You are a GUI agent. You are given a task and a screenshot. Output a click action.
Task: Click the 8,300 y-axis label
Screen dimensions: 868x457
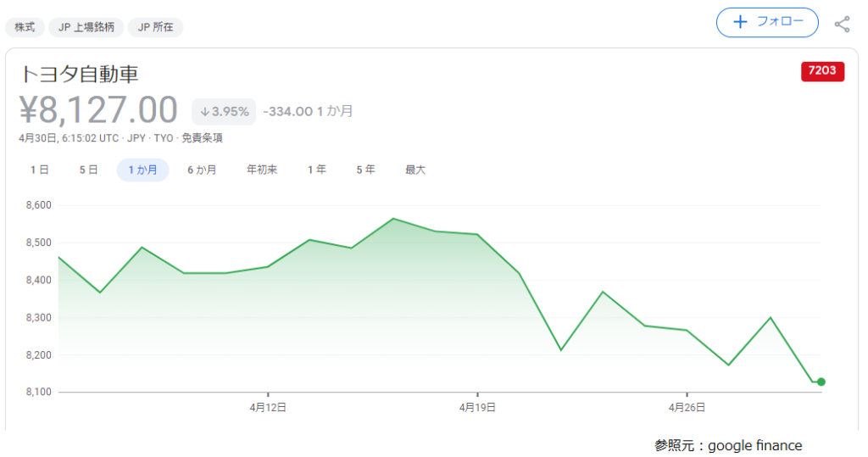click(x=39, y=318)
